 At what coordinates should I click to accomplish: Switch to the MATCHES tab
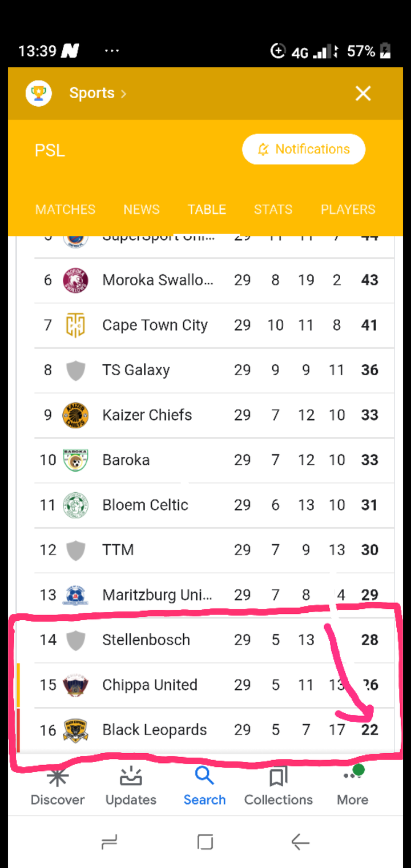click(x=65, y=210)
